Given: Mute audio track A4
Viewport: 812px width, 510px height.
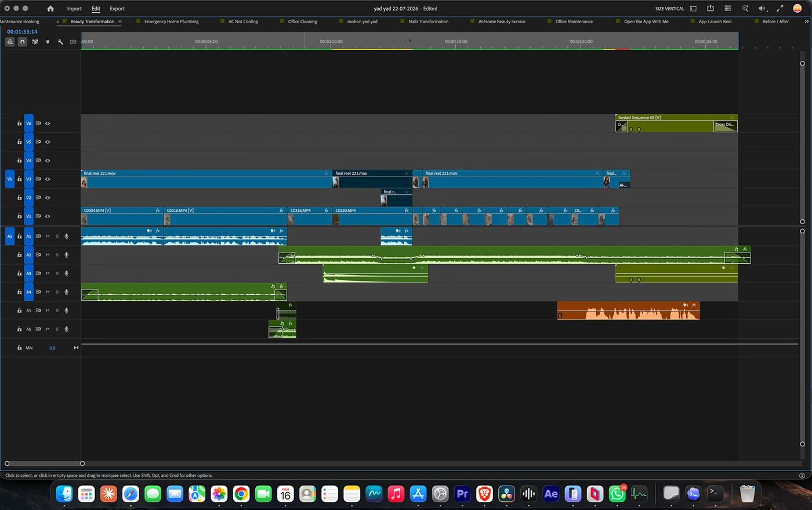Looking at the screenshot, I should click(48, 292).
